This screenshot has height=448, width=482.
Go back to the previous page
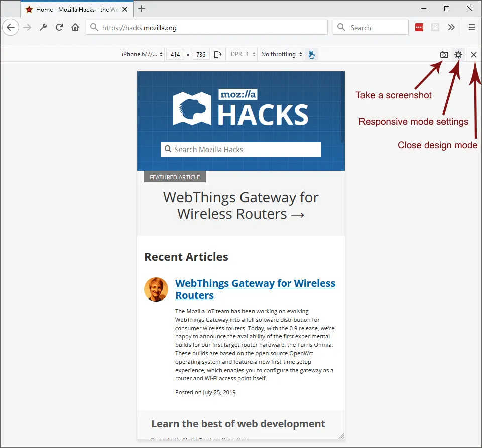point(11,27)
